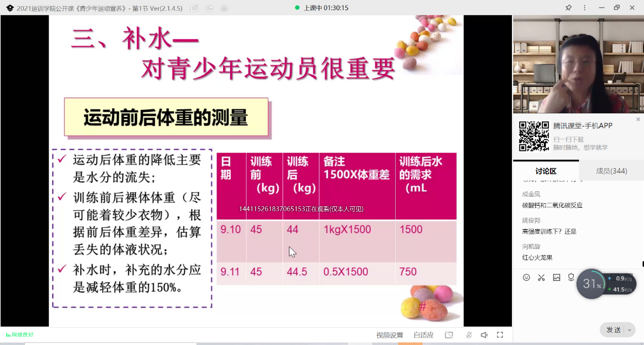Enter fullscreen with the expand icon
This screenshot has height=345, width=644.
pyautogui.click(x=500, y=335)
